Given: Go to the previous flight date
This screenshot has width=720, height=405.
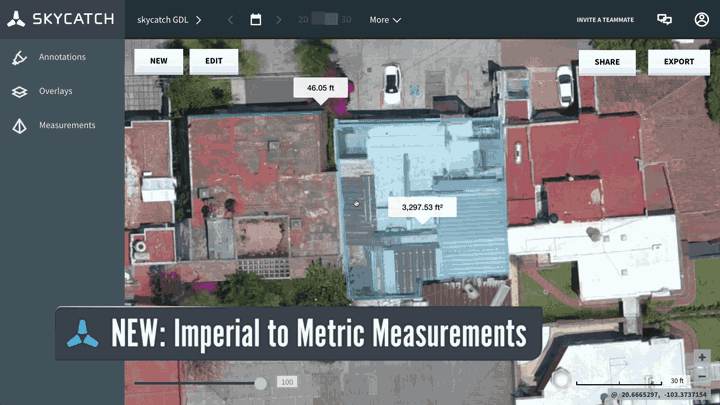Looking at the screenshot, I should [x=231, y=20].
